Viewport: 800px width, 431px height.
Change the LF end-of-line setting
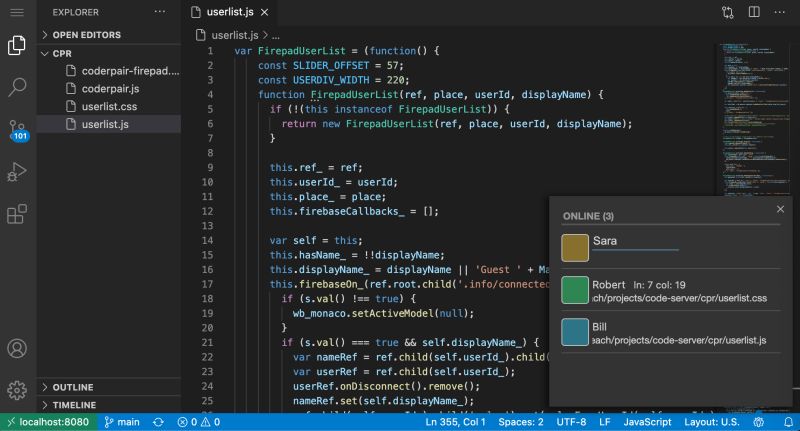tap(605, 422)
